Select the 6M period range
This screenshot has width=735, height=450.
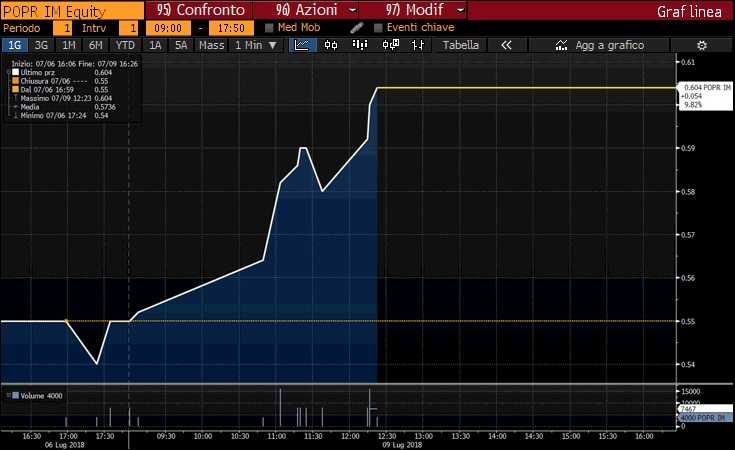click(96, 45)
